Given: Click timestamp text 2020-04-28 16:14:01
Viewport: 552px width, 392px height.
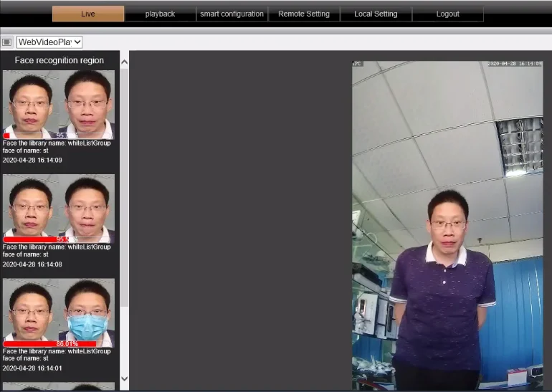Looking at the screenshot, I should [x=32, y=368].
